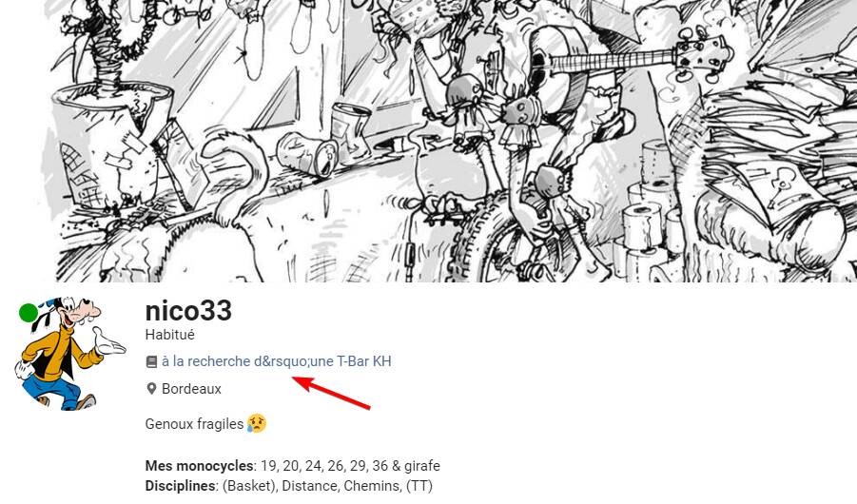Screen dimensions: 857x504
Task: Click the book icon beside the T-Bar link
Action: pos(151,362)
